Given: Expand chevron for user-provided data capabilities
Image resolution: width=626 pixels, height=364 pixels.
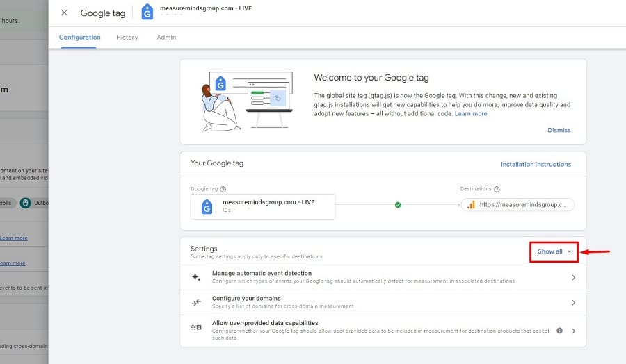Looking at the screenshot, I should point(573,331).
